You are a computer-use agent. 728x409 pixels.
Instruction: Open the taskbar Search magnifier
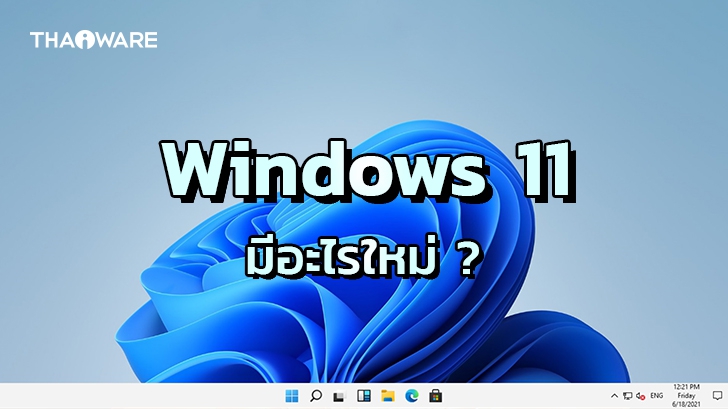(x=316, y=396)
